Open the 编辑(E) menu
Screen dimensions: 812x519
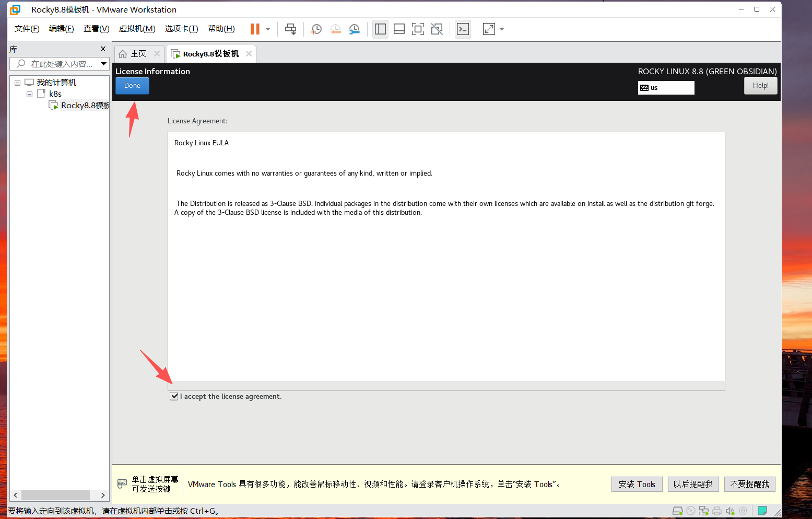(x=62, y=29)
